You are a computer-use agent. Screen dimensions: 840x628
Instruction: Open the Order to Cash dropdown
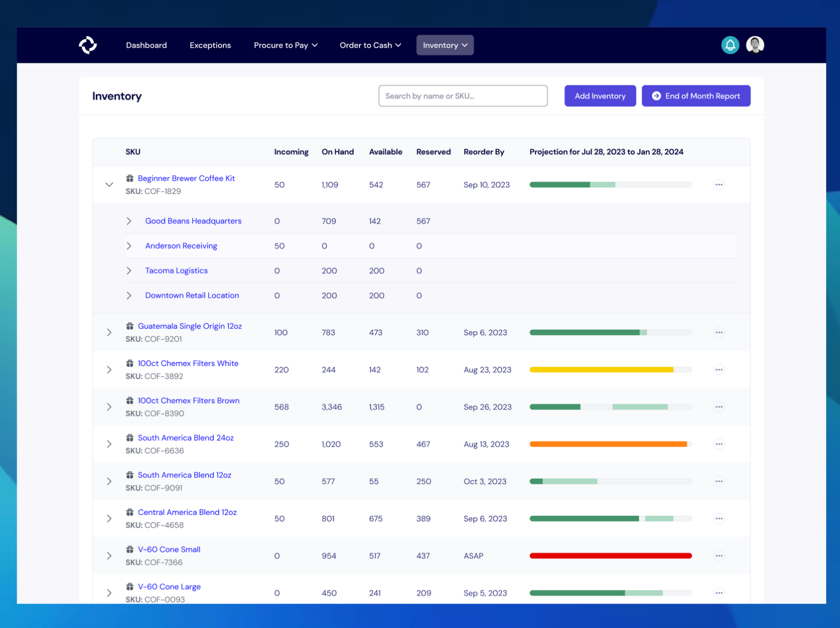pos(370,45)
